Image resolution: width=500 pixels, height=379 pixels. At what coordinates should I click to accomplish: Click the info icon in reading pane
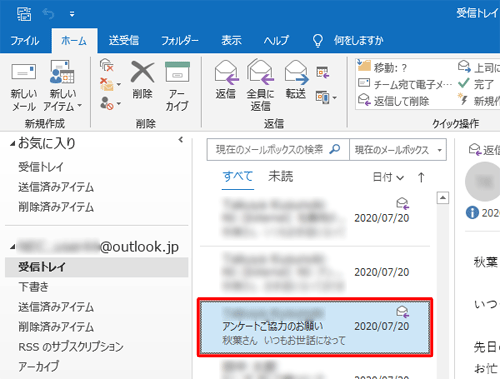pyautogui.click(x=472, y=212)
